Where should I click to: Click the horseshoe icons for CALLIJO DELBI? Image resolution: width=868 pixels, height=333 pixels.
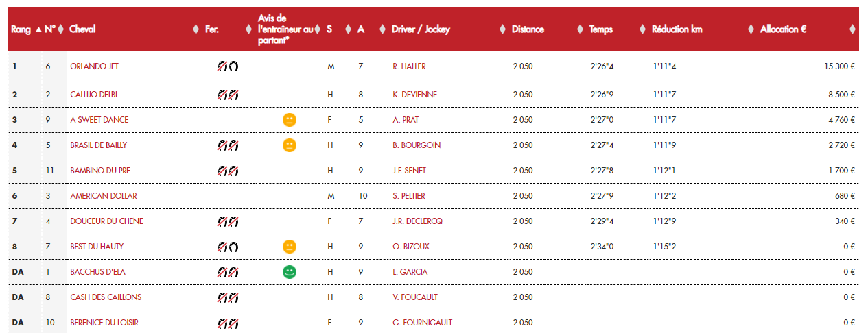click(228, 94)
